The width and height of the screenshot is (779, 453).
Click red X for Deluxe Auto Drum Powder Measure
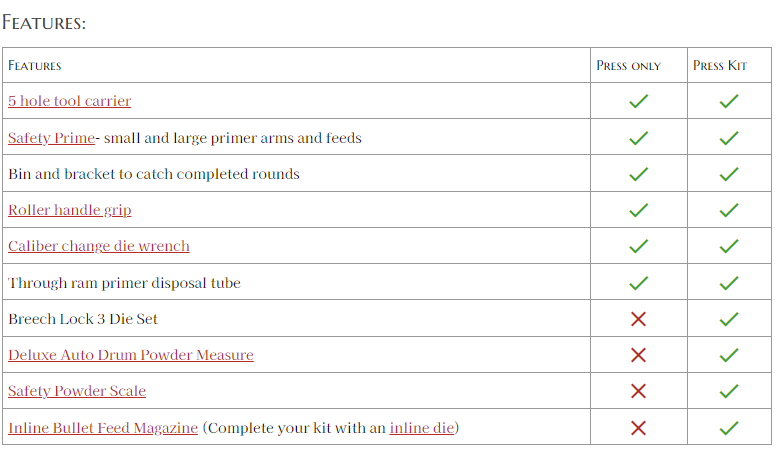click(x=638, y=355)
